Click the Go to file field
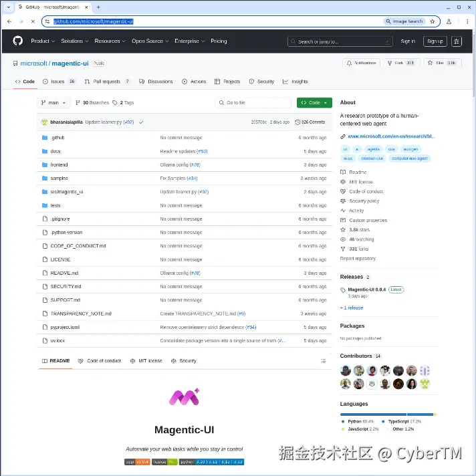Image resolution: width=476 pixels, height=476 pixels. tap(253, 102)
